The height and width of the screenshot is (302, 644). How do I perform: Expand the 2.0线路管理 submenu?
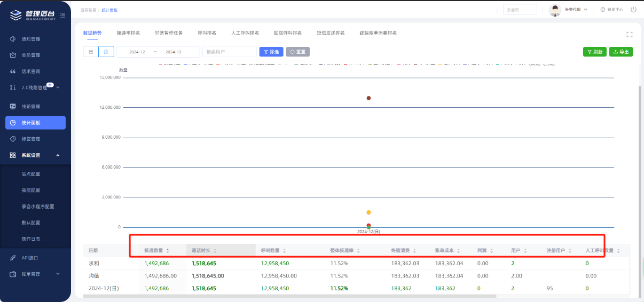pos(58,88)
